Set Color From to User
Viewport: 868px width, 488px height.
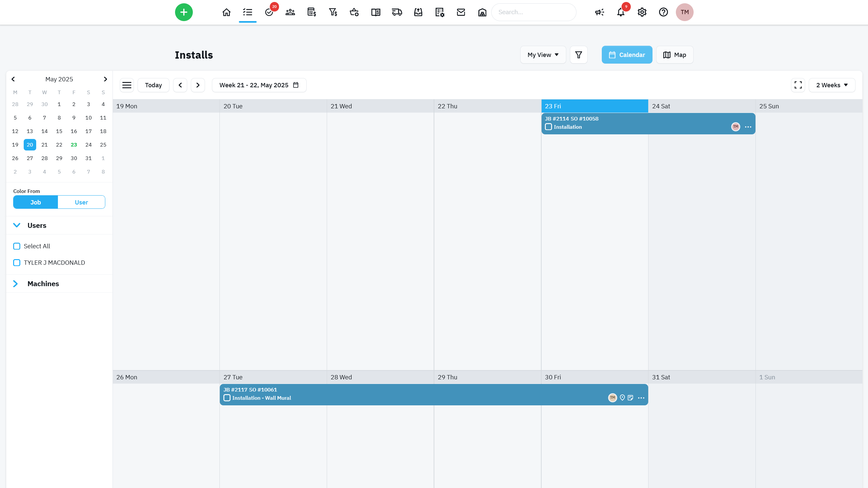(x=81, y=202)
